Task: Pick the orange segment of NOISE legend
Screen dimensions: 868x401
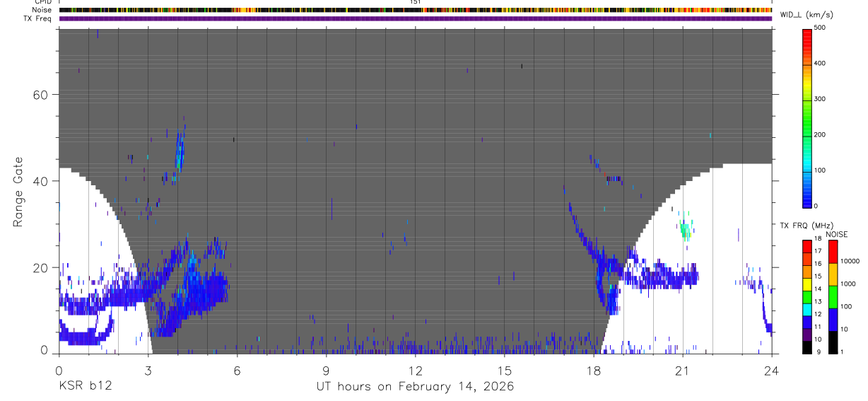Action: (832, 274)
